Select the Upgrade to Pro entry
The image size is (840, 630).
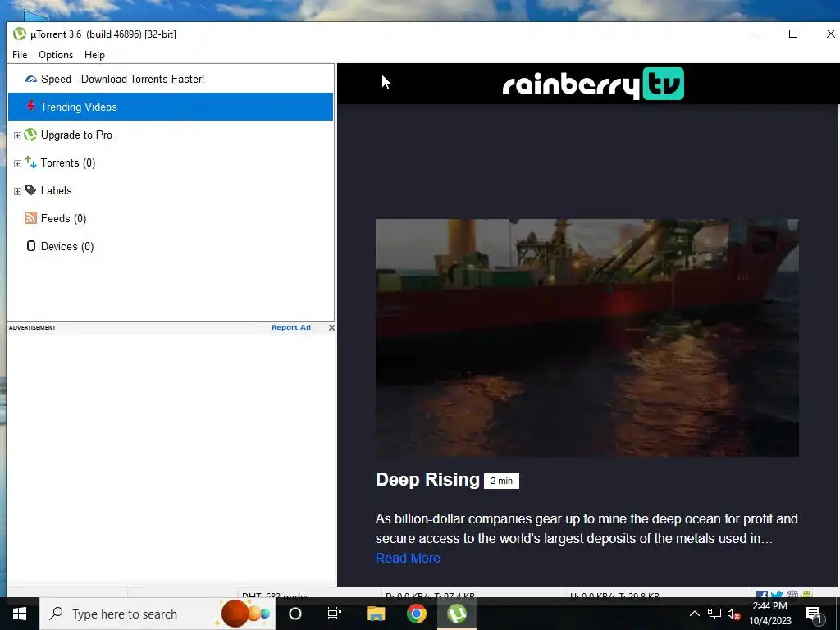76,135
